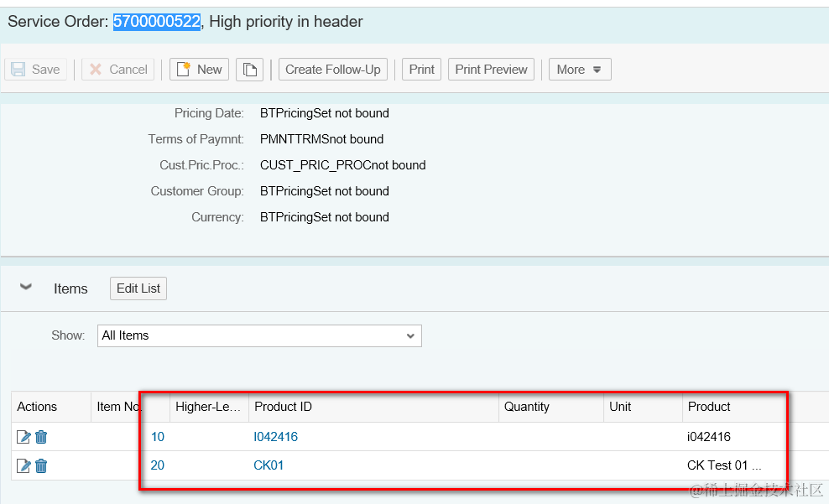The image size is (829, 504).
Task: Create a new service order with New
Action: 199,70
